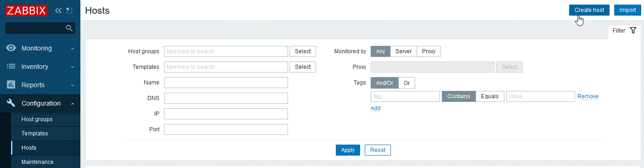Collapse sidebar with double-chevron icon

click(x=58, y=10)
